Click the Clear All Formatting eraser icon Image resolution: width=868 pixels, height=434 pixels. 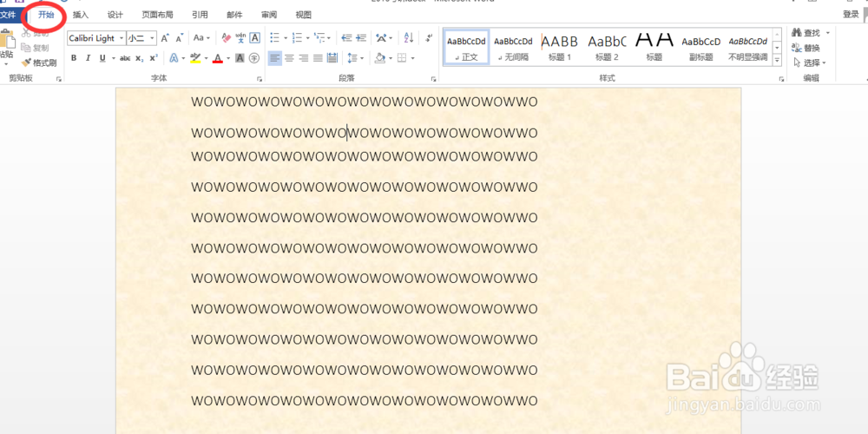(x=226, y=37)
